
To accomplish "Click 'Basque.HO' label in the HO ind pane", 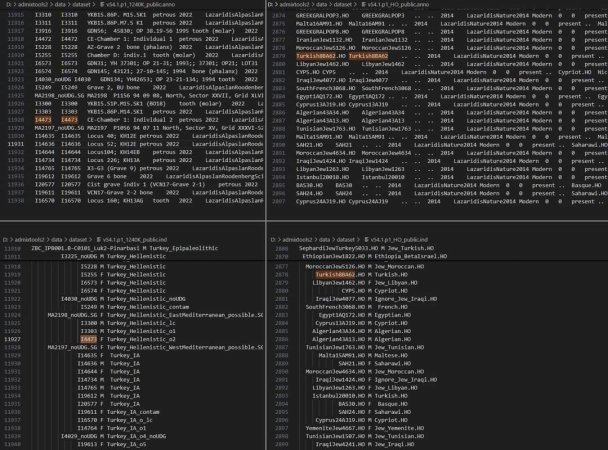I will [392, 404].
